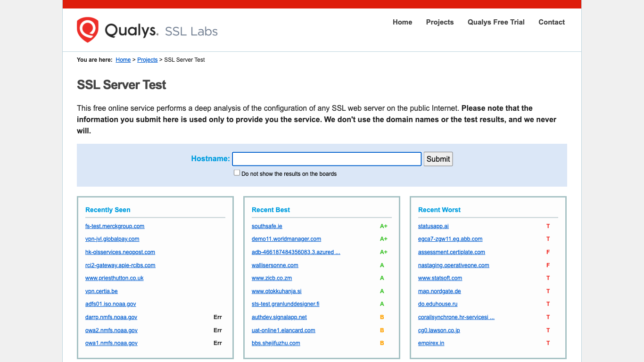Screen dimensions: 644x362
Task: Open wallisersonne.com link
Action: click(x=275, y=265)
